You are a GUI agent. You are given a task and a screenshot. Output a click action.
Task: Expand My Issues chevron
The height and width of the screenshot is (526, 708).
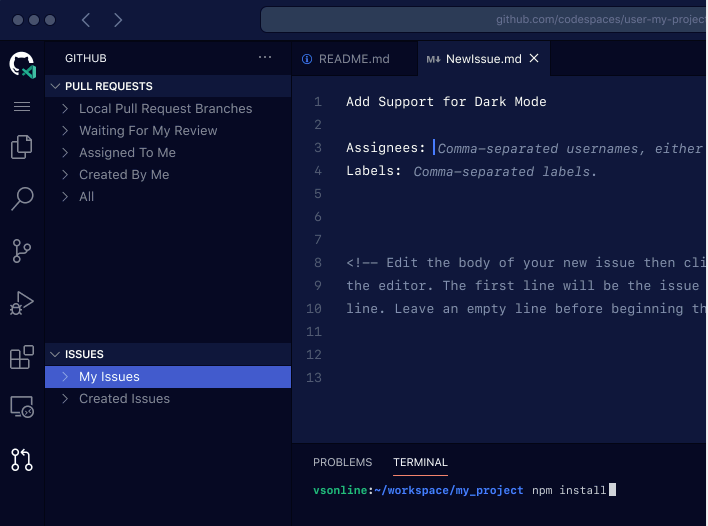(65, 377)
